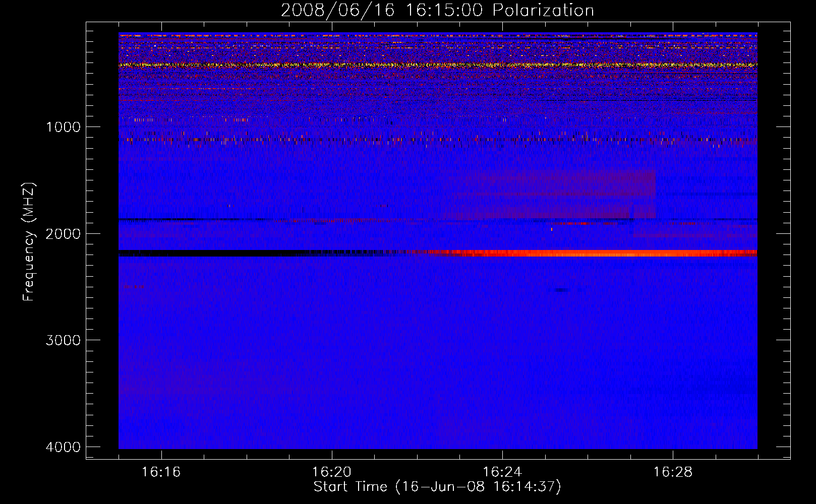This screenshot has height=504, width=816.
Task: Click the 'Start Time (16-Jun-08 16:14:37)' label
Action: pos(437,487)
